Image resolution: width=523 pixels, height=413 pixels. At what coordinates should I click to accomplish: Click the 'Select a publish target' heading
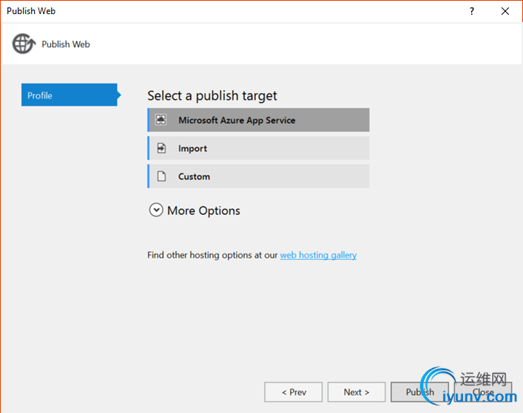point(212,96)
